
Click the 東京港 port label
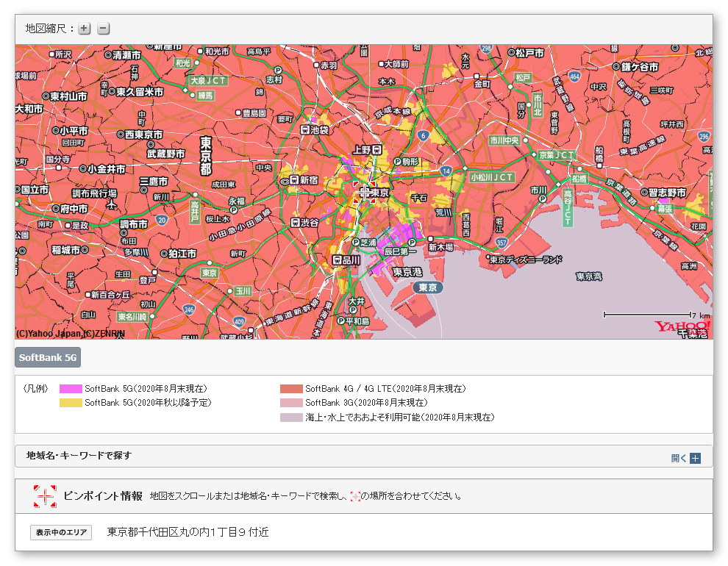tap(407, 272)
